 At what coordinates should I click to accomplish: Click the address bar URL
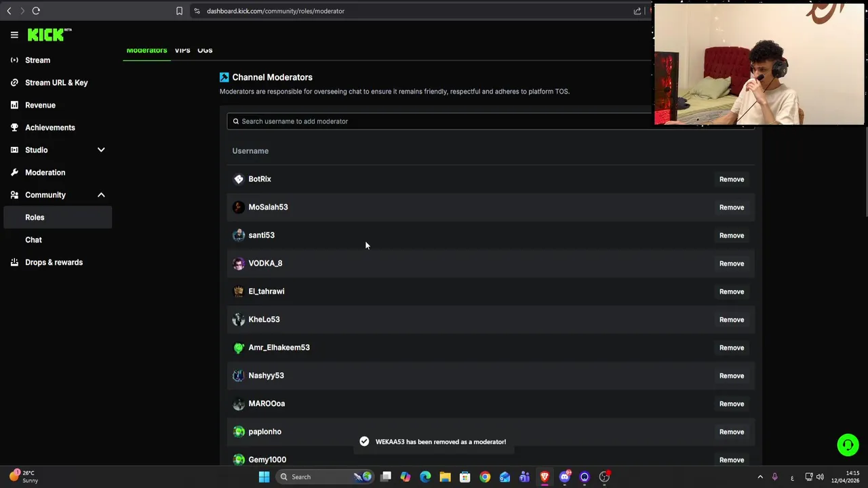(x=275, y=11)
